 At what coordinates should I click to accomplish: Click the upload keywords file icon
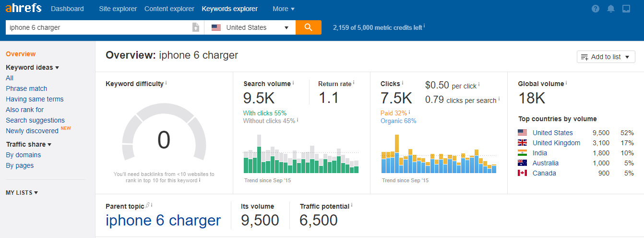tap(195, 27)
